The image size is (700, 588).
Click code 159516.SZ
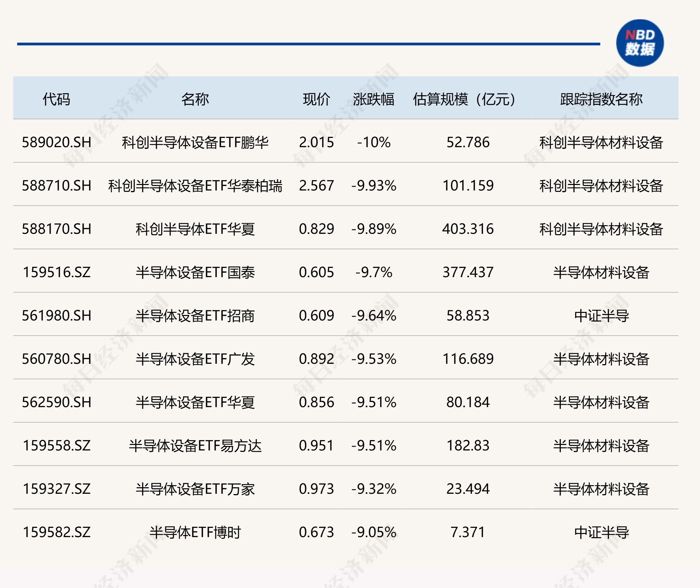click(57, 272)
